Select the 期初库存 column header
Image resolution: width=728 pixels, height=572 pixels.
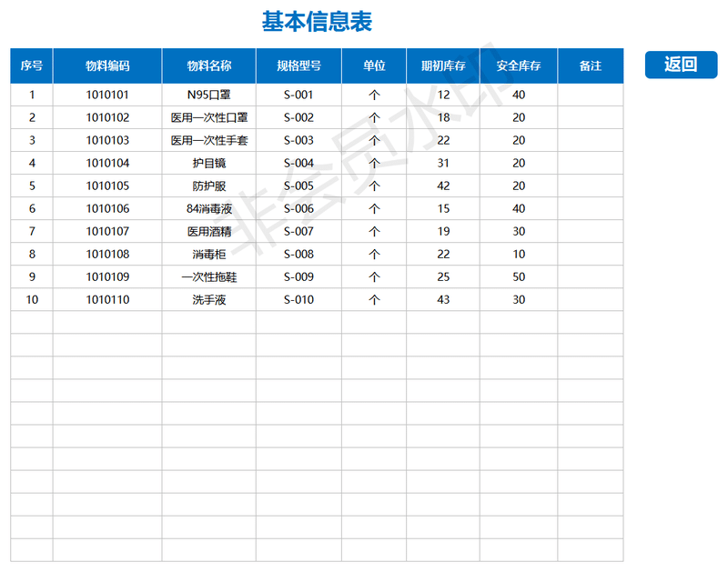443,66
